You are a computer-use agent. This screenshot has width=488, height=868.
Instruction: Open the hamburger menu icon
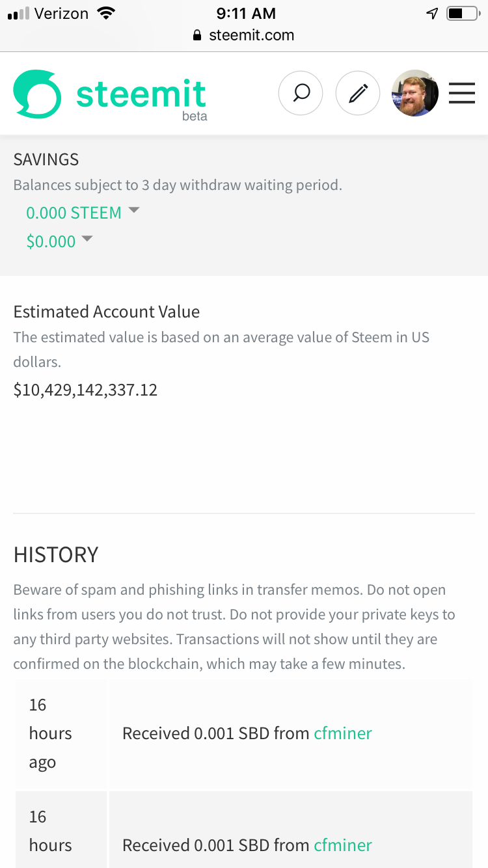pos(462,94)
